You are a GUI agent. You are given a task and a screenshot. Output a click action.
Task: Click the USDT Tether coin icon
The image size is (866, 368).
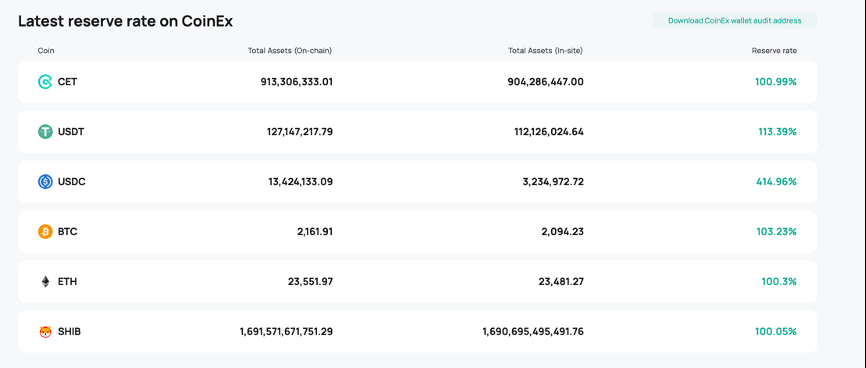pos(45,132)
